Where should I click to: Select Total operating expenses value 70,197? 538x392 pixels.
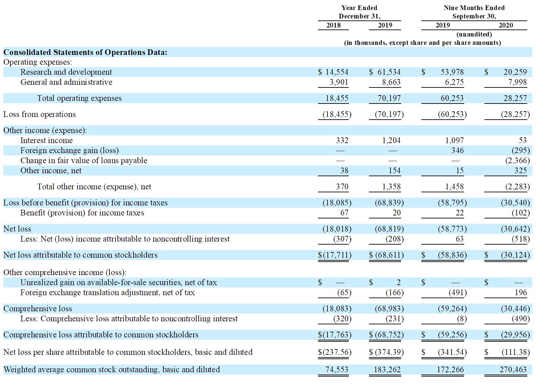click(389, 98)
